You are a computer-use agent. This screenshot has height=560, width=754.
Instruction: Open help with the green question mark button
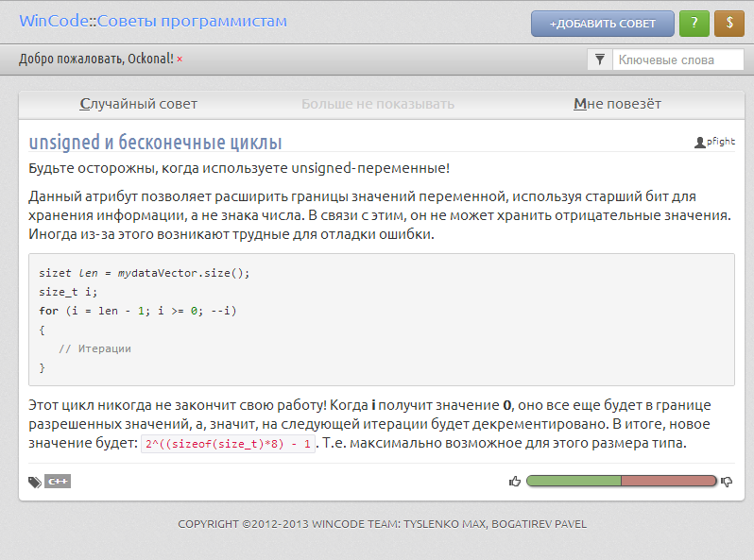(694, 24)
